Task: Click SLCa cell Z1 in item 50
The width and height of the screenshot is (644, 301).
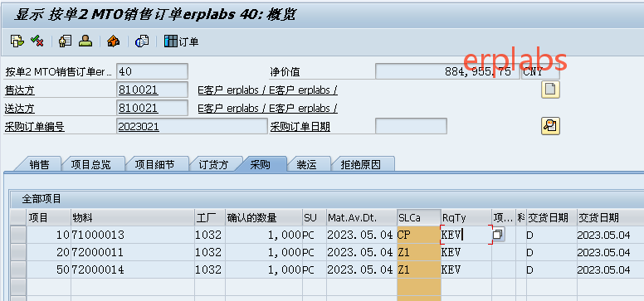Action: [x=419, y=269]
